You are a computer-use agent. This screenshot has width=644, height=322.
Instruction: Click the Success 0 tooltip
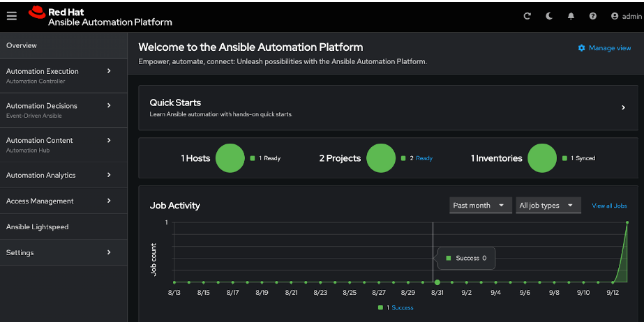[467, 258]
